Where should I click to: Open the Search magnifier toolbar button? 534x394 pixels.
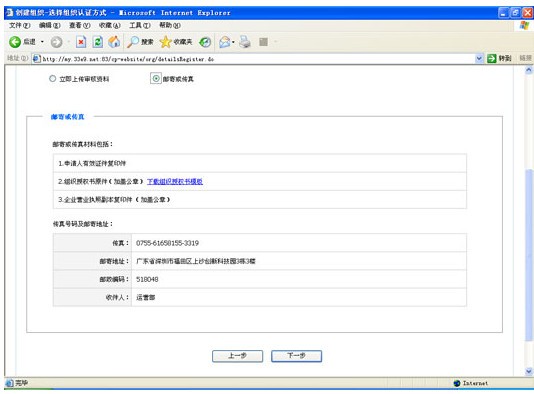click(x=140, y=42)
